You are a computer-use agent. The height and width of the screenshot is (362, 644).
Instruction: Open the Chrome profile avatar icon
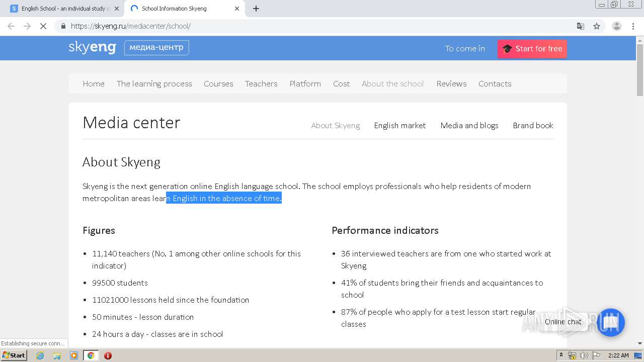coord(617,26)
